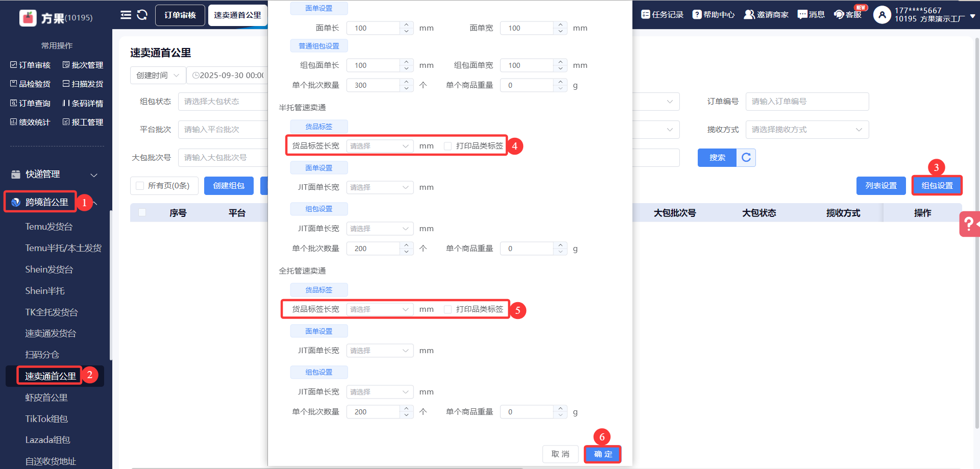
Task: Check 打印品类标签 under 全托管速卖通
Action: (x=448, y=309)
